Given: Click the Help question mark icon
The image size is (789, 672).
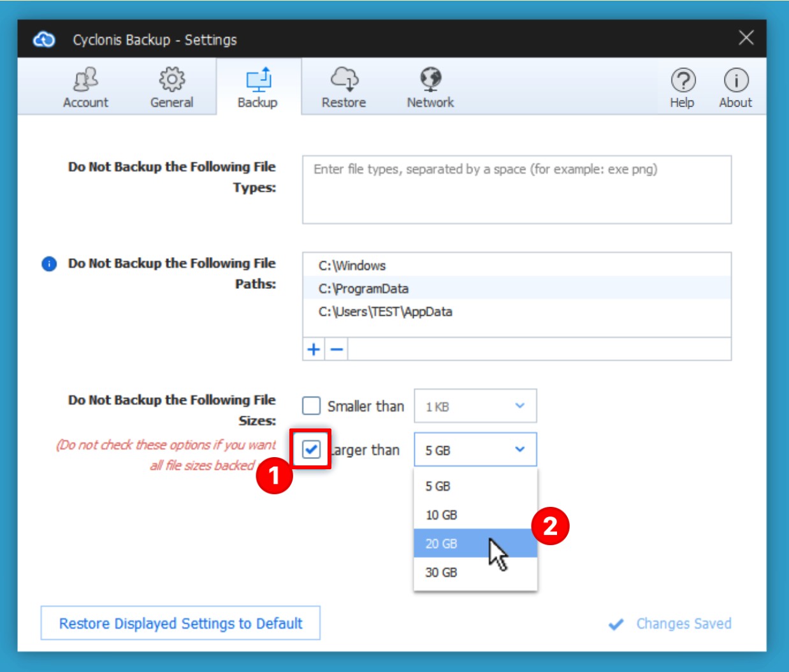Looking at the screenshot, I should pyautogui.click(x=683, y=82).
